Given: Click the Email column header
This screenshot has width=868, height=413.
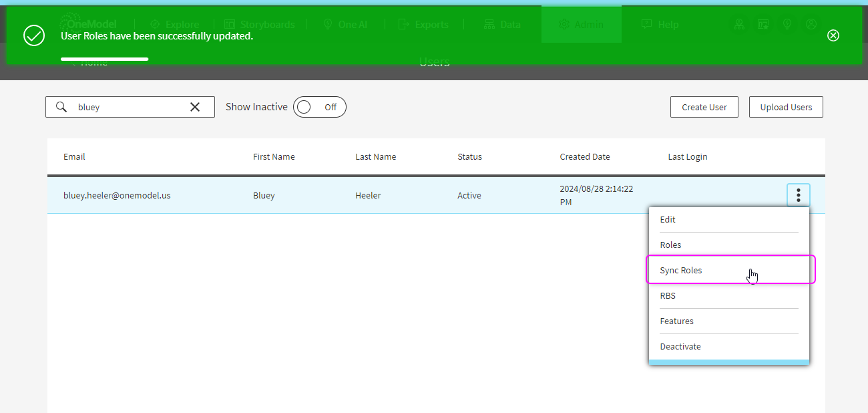Looking at the screenshot, I should click(x=74, y=157).
